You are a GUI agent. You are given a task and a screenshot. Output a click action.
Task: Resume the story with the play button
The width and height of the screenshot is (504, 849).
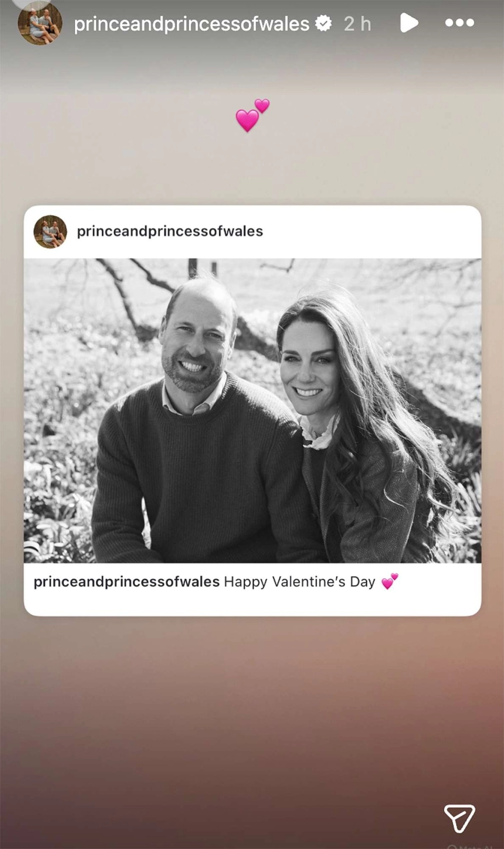409,23
